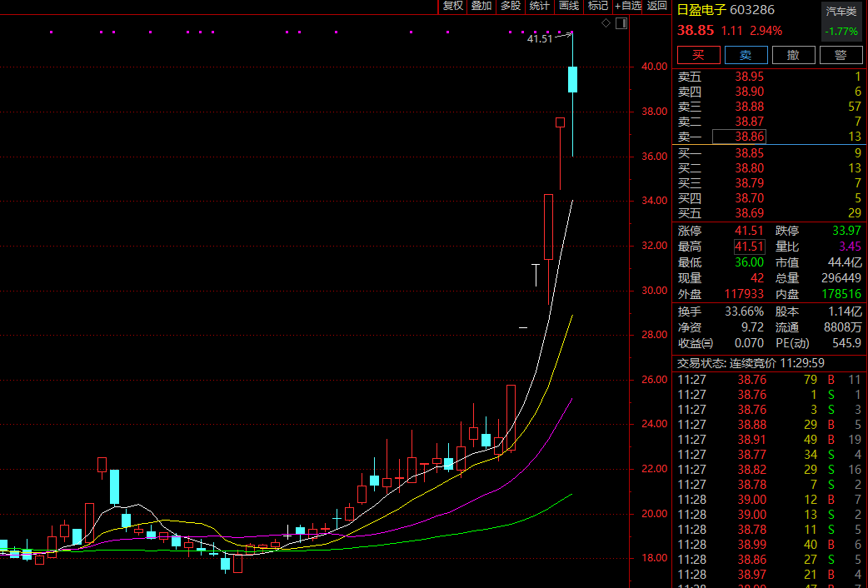This screenshot has height=588, width=868.
Task: Click the 标记 mark tool
Action: click(x=597, y=6)
